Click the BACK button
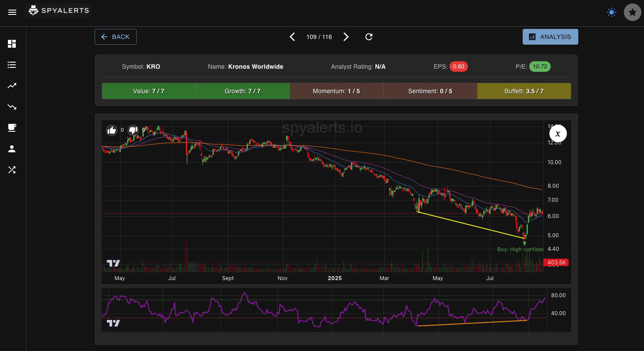Image resolution: width=644 pixels, height=351 pixels. click(x=115, y=37)
